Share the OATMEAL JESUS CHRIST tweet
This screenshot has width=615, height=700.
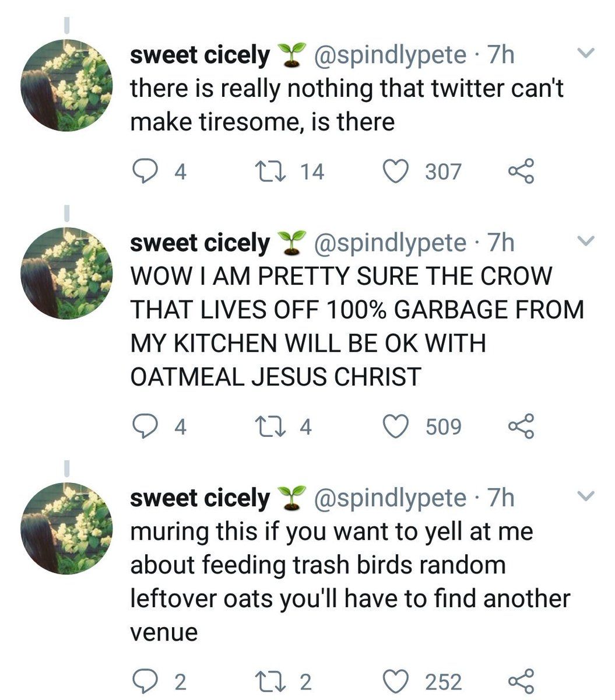521,426
